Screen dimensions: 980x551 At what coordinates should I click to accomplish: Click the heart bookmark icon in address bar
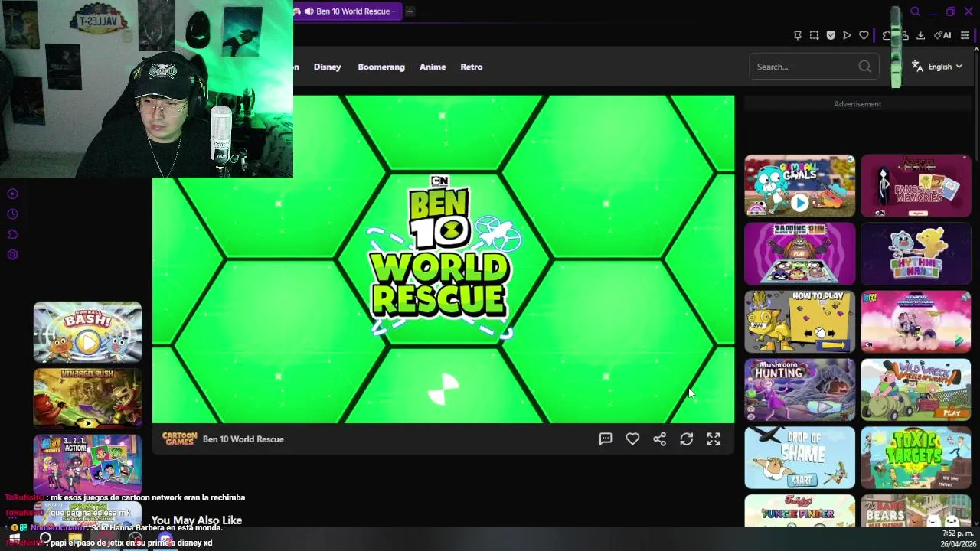[864, 35]
